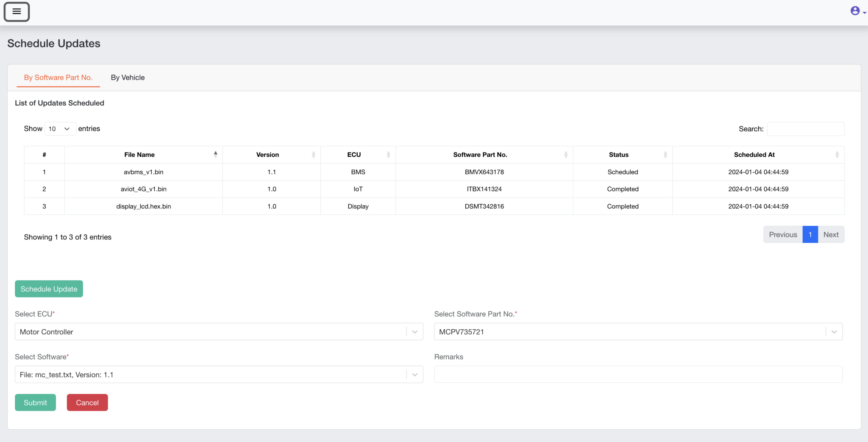Viewport: 868px width, 442px height.
Task: Sort by Software Part No. column
Action: (x=480, y=155)
